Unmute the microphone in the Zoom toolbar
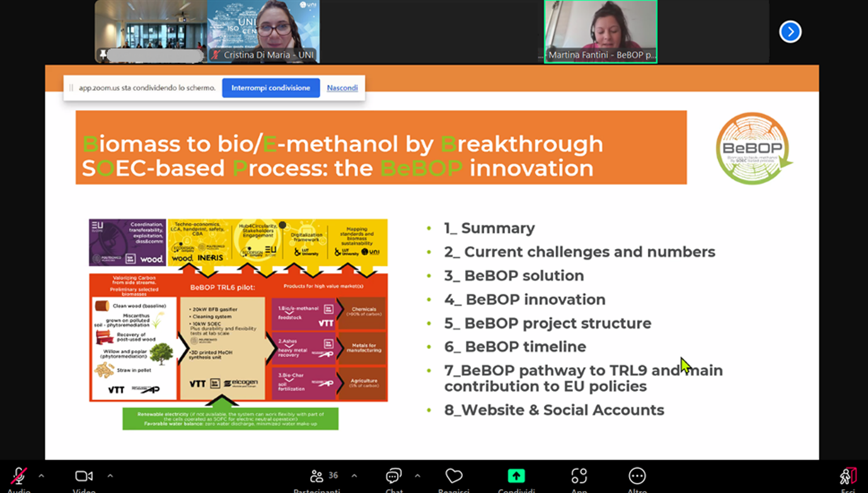The height and width of the screenshot is (493, 868). [x=19, y=476]
